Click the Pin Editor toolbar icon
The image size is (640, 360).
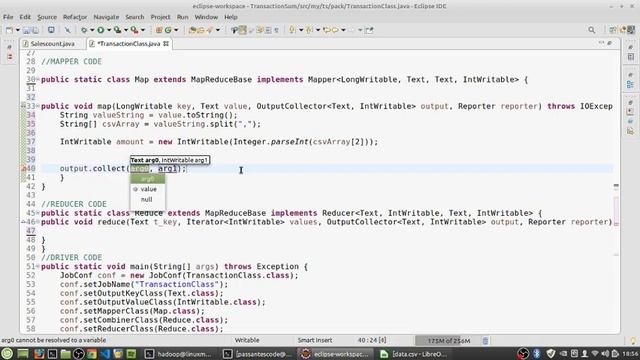(x=369, y=30)
